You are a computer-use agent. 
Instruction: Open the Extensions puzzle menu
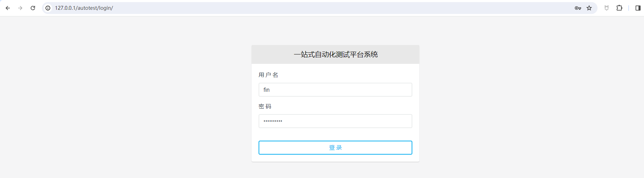(x=619, y=8)
